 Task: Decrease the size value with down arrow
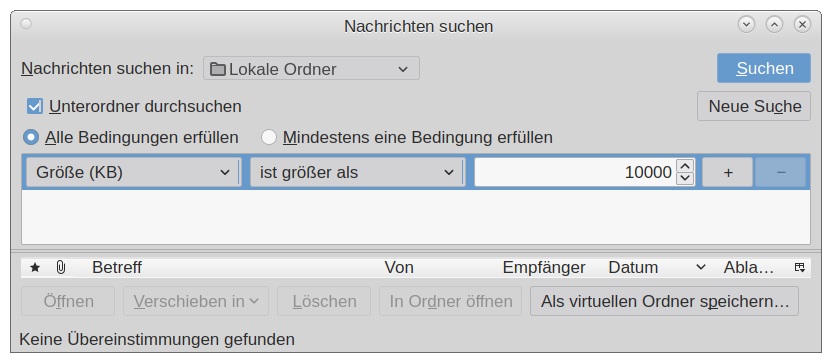tap(686, 178)
